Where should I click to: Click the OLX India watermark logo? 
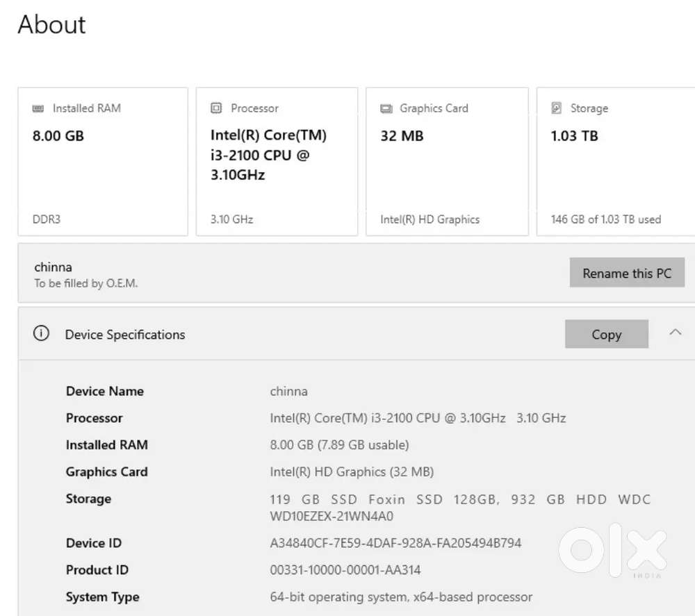pos(612,550)
